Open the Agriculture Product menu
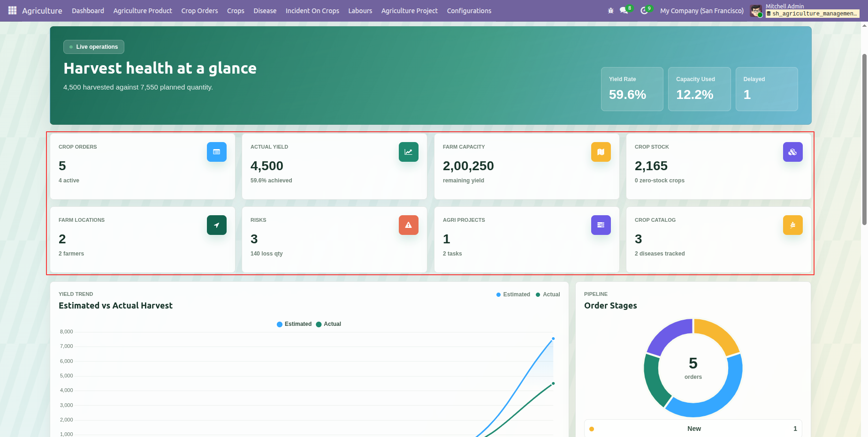Image resolution: width=868 pixels, height=437 pixels. point(143,11)
